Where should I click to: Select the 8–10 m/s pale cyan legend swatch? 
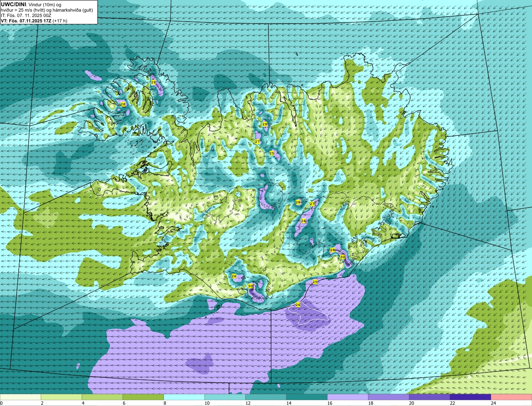click(x=185, y=397)
